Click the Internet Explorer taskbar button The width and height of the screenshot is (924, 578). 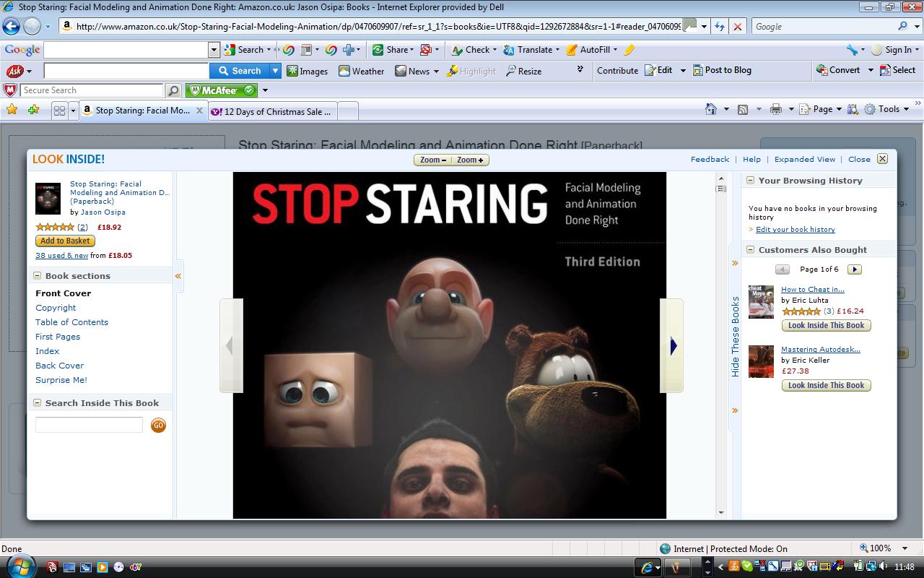[648, 567]
